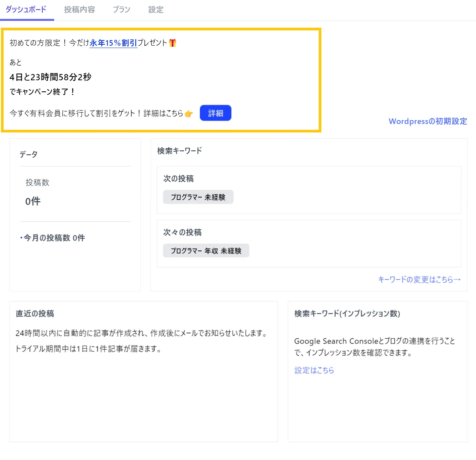Image resolution: width=476 pixels, height=460 pixels.
Task: Click the 永年15%割引 link
Action: [x=113, y=43]
